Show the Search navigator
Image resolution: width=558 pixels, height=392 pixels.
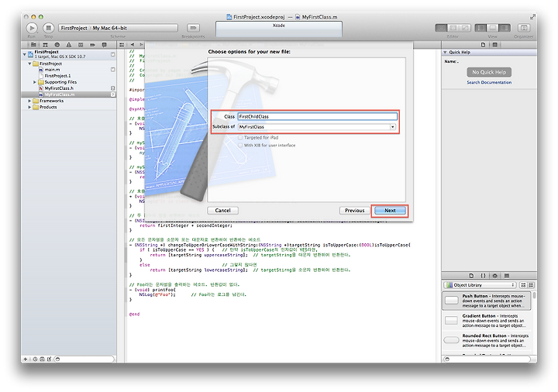coord(57,45)
